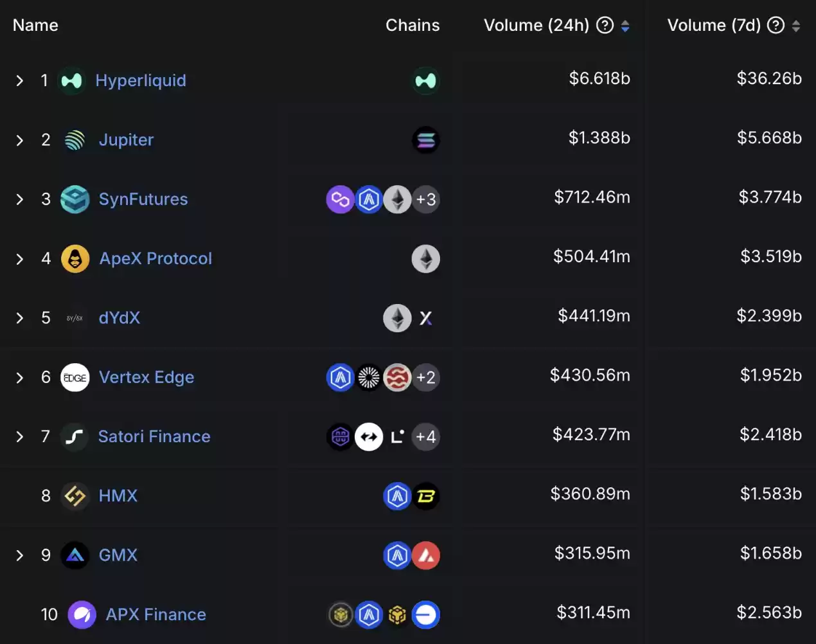Screen dimensions: 816x644
Task: Click the Polygon chain icon for SynFutures
Action: (340, 200)
